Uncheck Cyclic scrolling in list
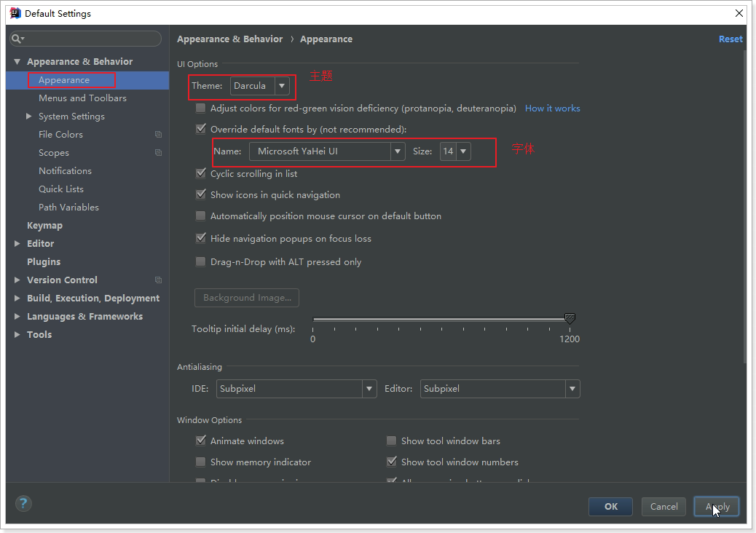 click(x=200, y=174)
